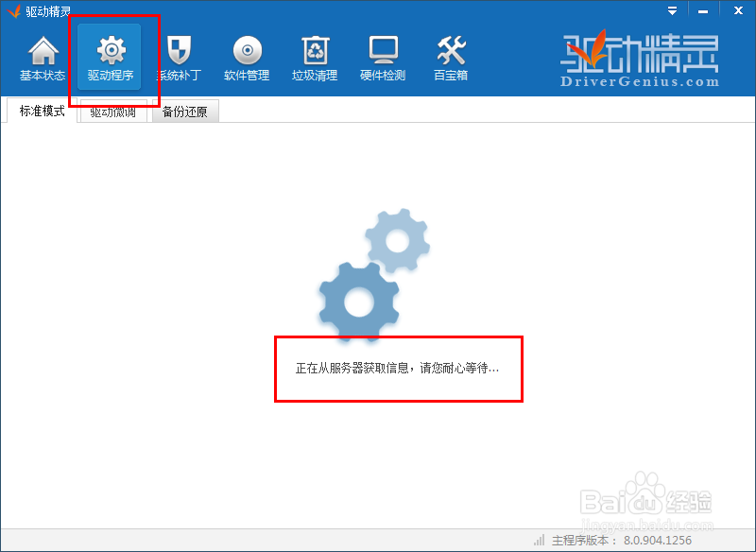
Task: Click the large gray gear graphic
Action: click(358, 304)
